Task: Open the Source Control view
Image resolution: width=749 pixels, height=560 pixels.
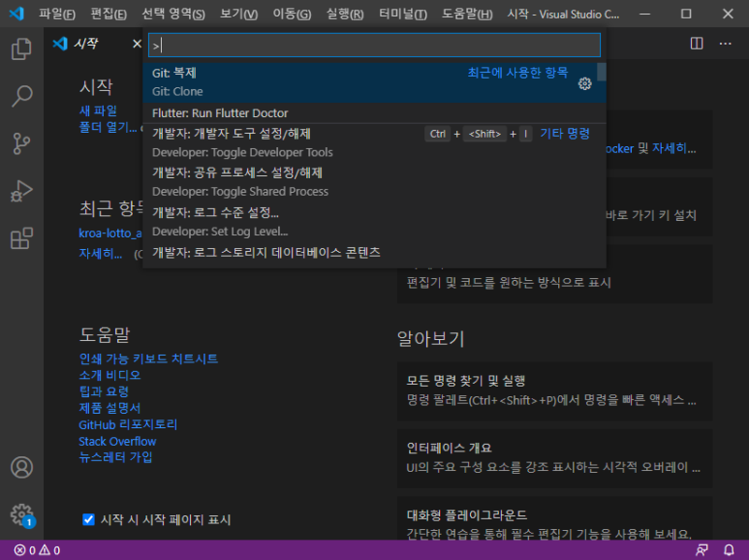Action: (21, 143)
